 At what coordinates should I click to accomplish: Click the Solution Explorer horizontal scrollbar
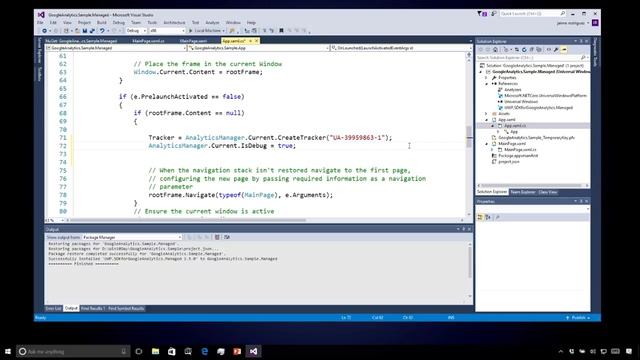click(x=533, y=186)
